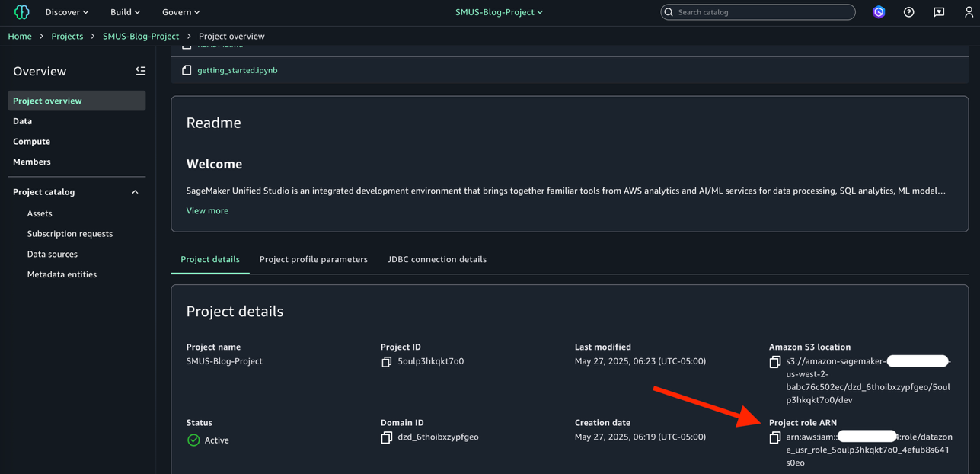980x474 pixels.
Task: Open the Amazon Q assistant icon
Action: point(879,12)
